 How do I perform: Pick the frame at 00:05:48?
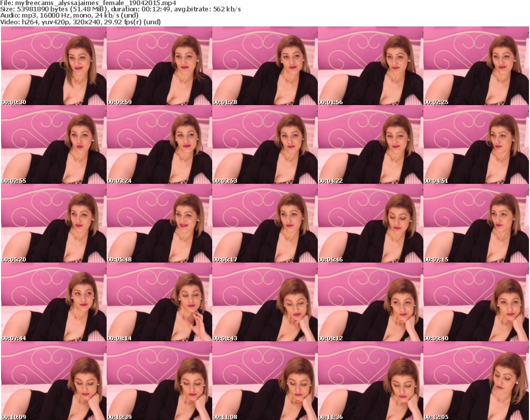point(159,224)
